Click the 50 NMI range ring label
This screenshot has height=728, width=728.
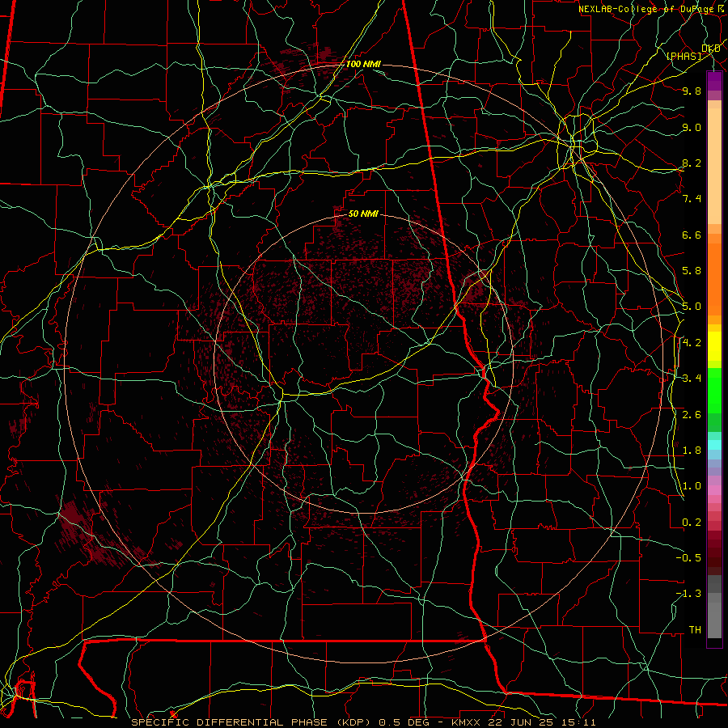click(x=363, y=214)
